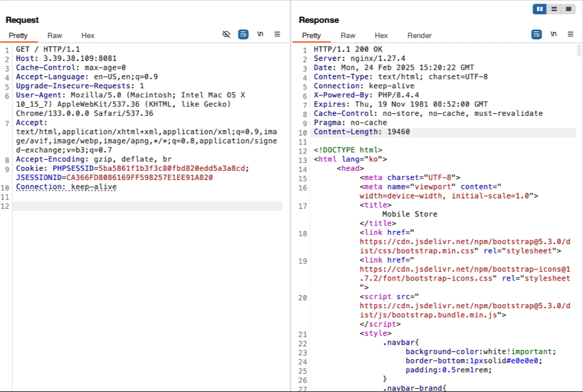Click 'HTTP/1.1 200 OK' status line
This screenshot has width=583, height=392.
click(348, 49)
